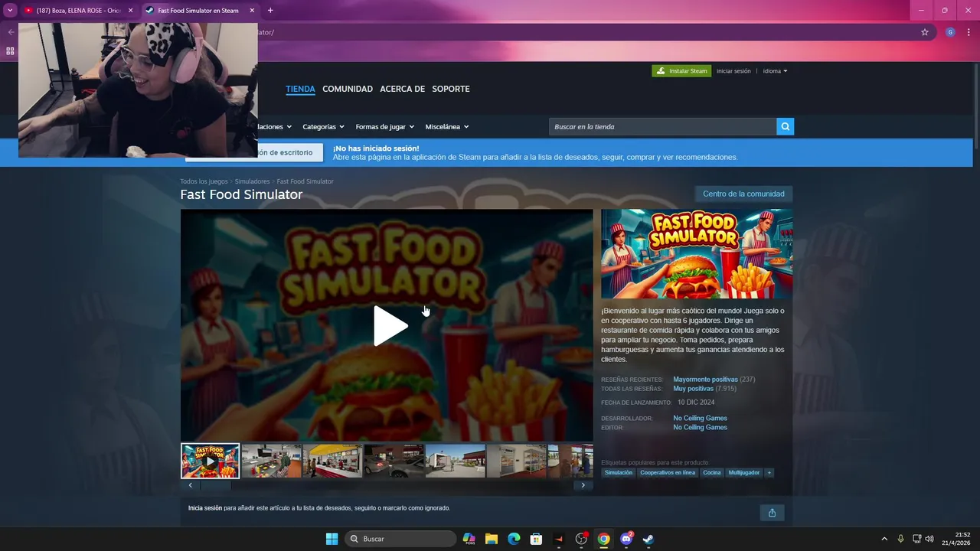
Task: Click the share icon button
Action: point(772,513)
